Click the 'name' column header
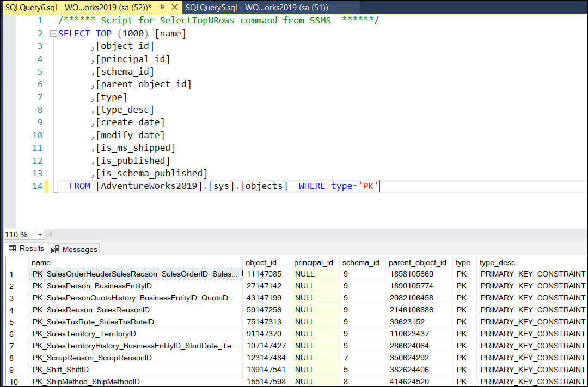The width and height of the screenshot is (588, 387). 135,262
